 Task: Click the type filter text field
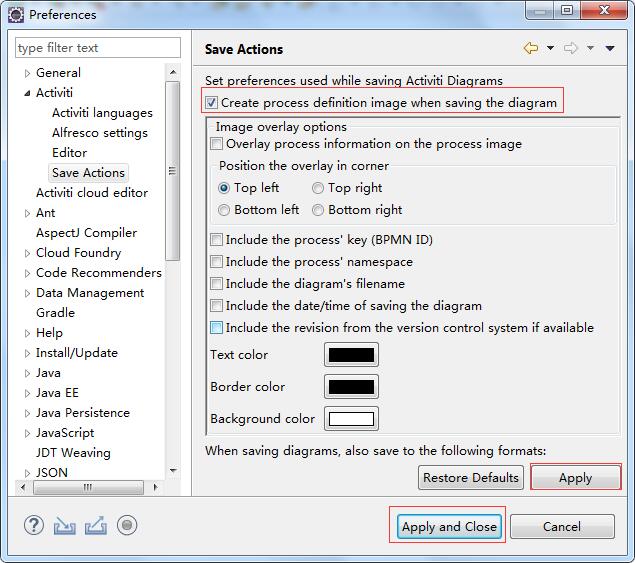point(98,48)
